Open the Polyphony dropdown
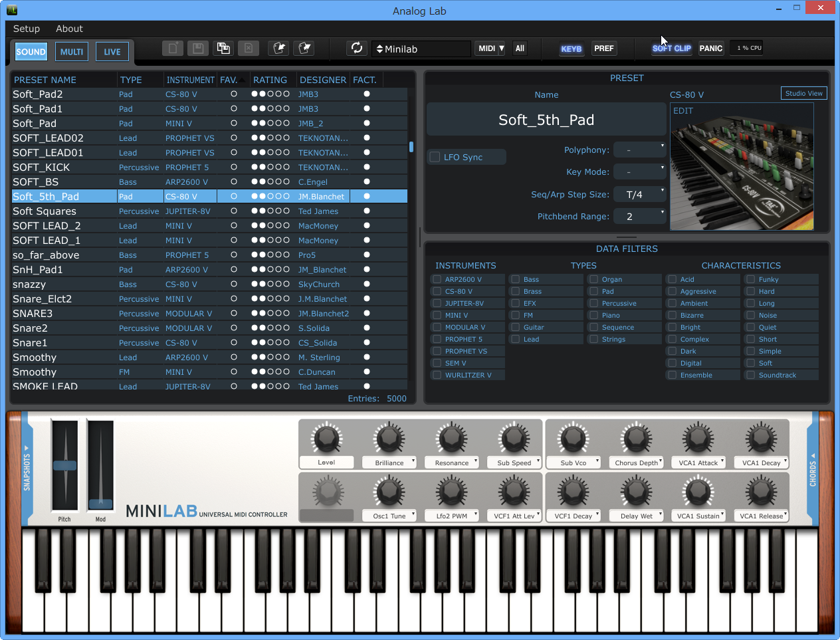Viewport: 840px width, 640px height. click(639, 150)
